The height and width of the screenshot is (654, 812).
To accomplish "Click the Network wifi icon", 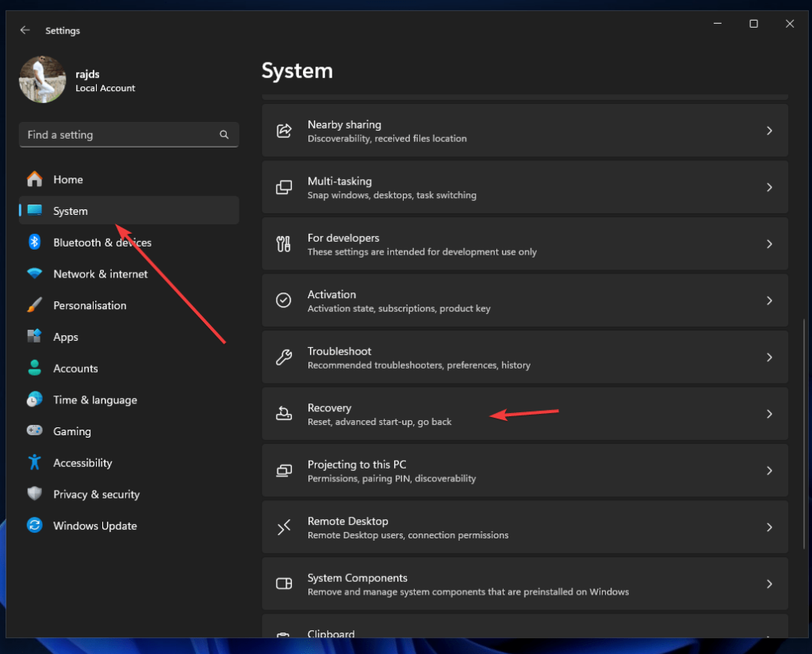I will coord(35,273).
